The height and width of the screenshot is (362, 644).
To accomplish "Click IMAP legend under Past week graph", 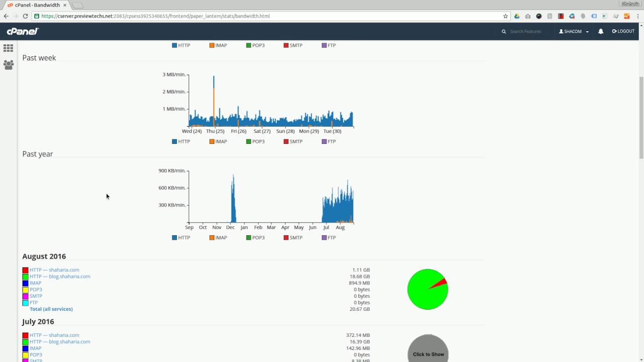I will pos(218,142).
